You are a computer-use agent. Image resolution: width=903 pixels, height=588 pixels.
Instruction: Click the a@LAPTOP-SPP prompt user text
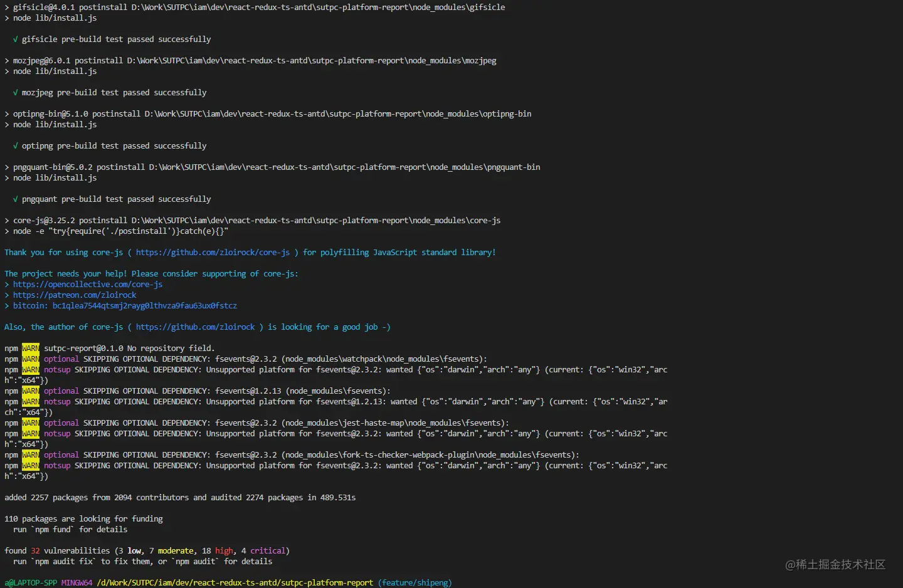31,583
